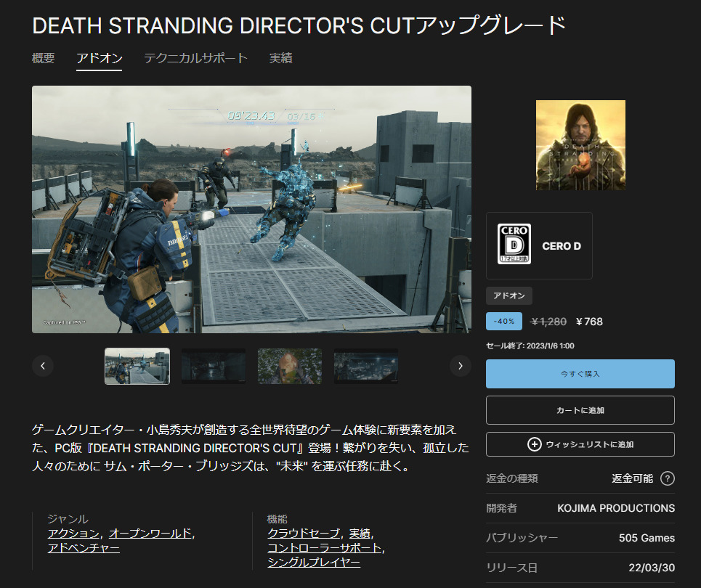Click the 505 Games publisher name
701x588 pixels.
coord(647,538)
